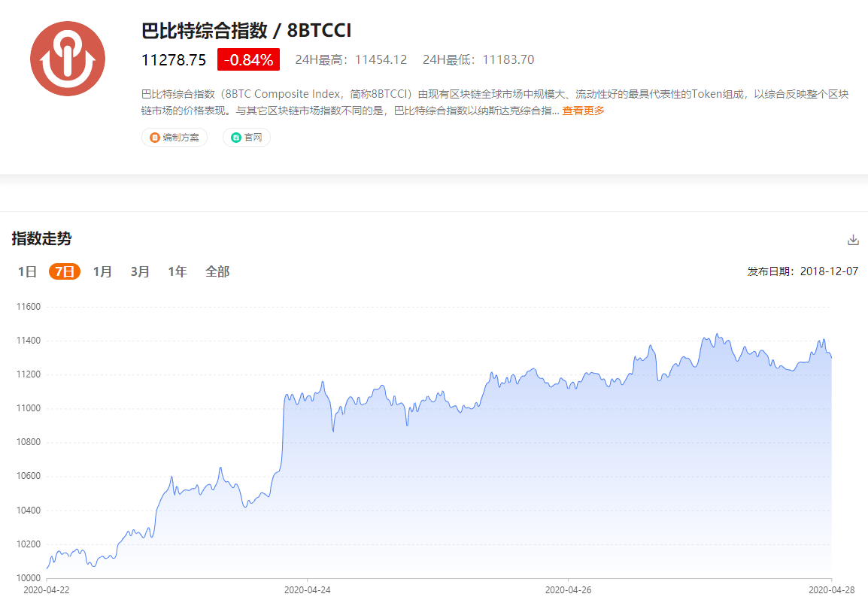
Task: Click the 10200 y-axis label
Action: click(29, 544)
